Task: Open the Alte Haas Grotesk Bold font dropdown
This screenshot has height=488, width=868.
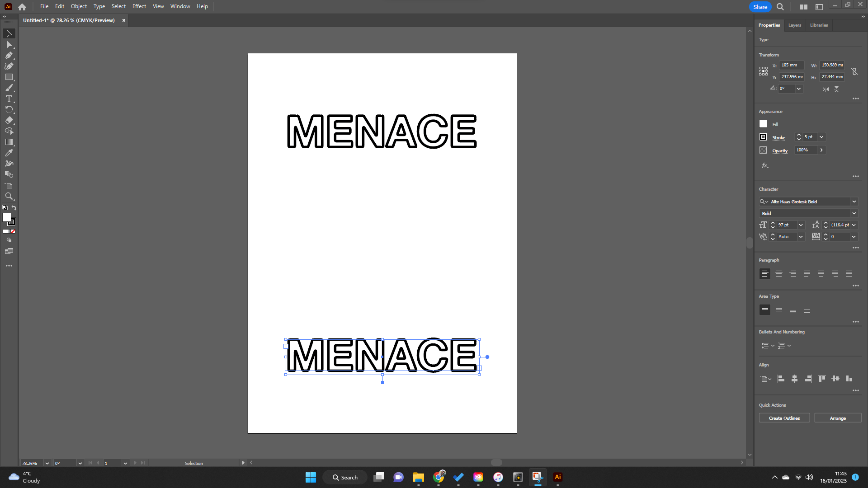Action: tap(854, 202)
